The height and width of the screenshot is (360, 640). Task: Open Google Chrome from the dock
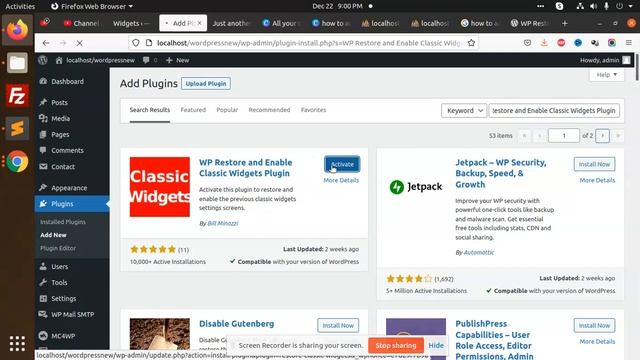click(17, 162)
